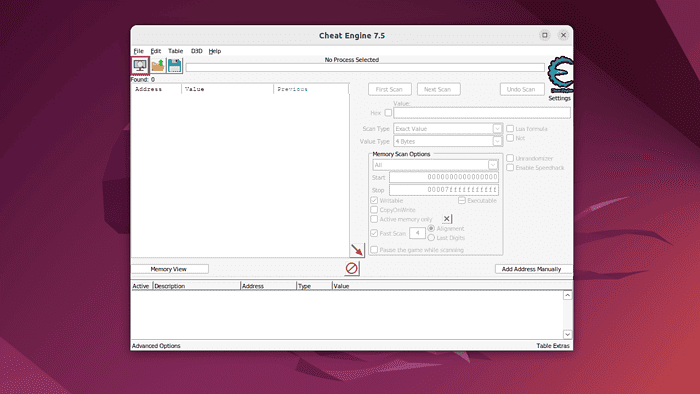The height and width of the screenshot is (394, 700).
Task: Click the Cheat Engine logo settings icon
Action: 561,75
